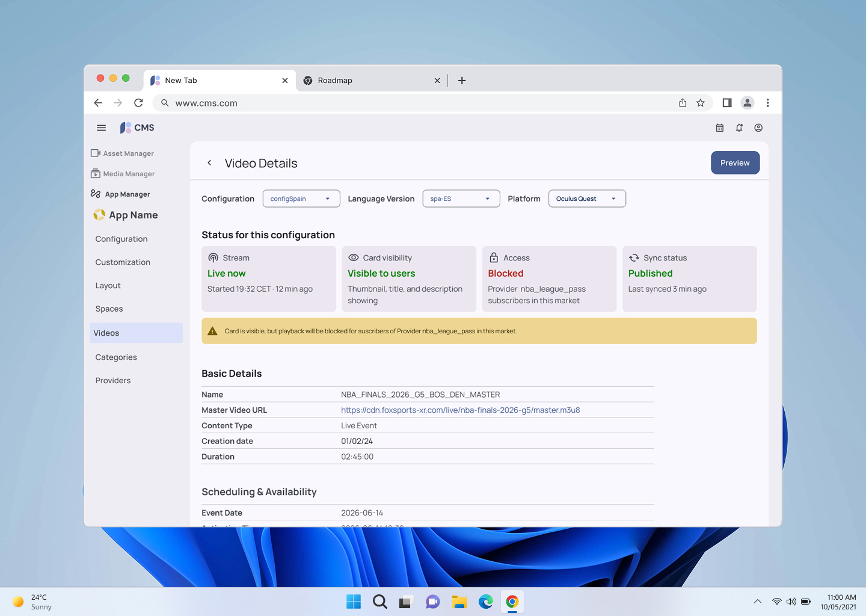Image resolution: width=866 pixels, height=616 pixels.
Task: Bookmark this page with the star icon
Action: tap(701, 103)
